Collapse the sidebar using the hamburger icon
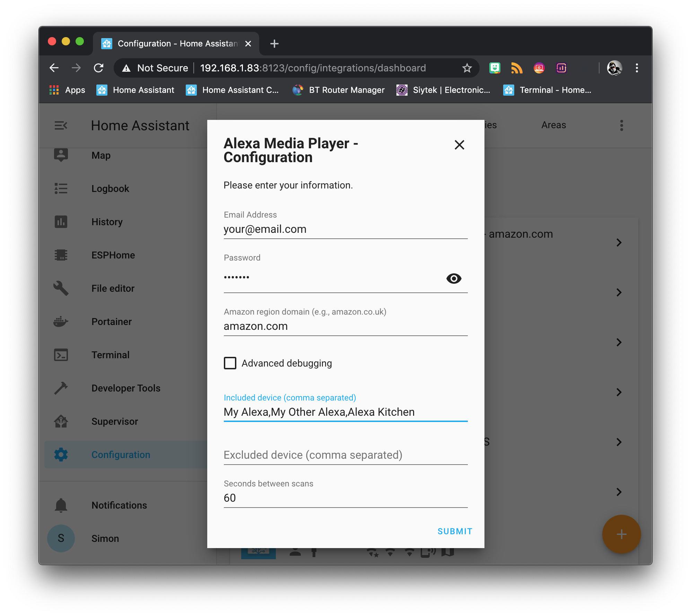691x616 pixels. point(61,125)
